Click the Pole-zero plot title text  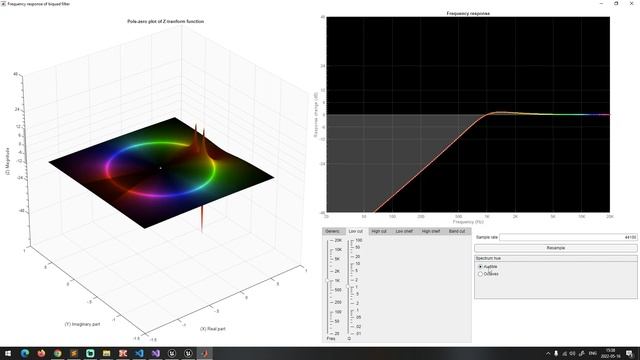[166, 21]
